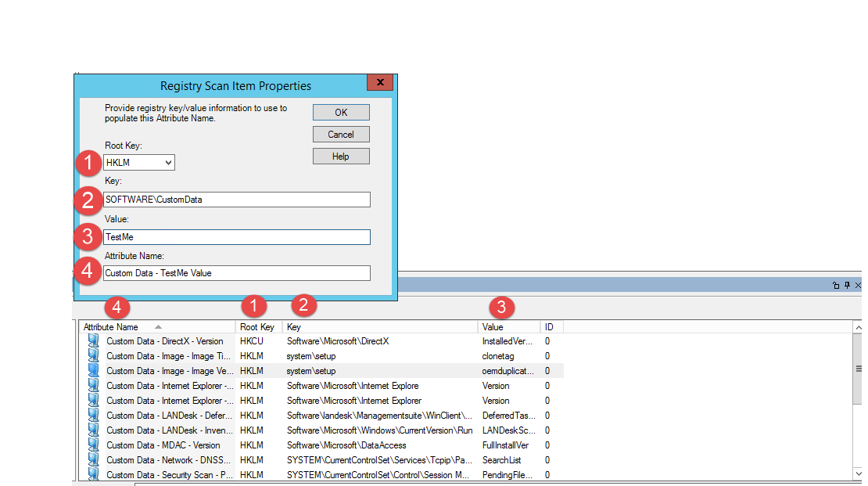Viewport: 868px width, 486px height.
Task: Open Help from the dialog
Action: click(x=341, y=156)
